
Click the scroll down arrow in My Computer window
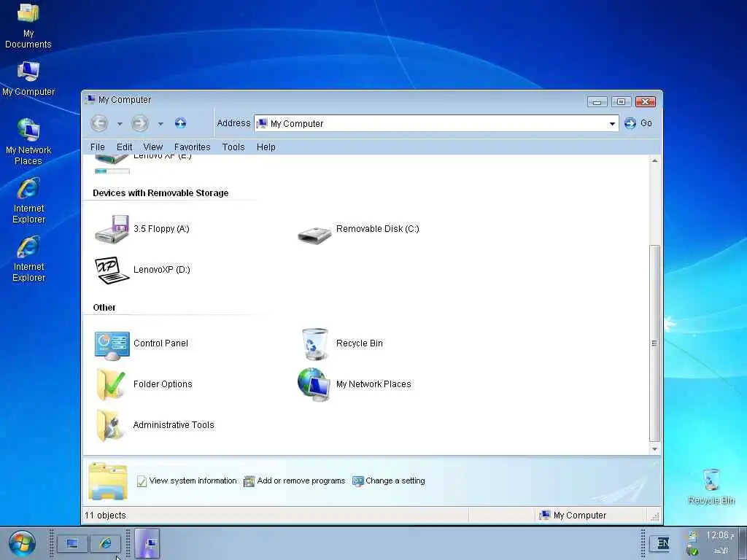(654, 449)
